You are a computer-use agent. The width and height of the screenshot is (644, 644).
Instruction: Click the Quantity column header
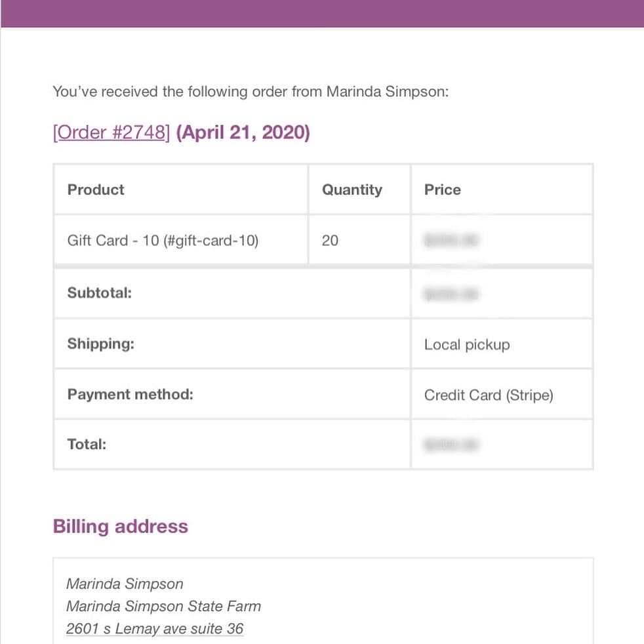pos(352,190)
